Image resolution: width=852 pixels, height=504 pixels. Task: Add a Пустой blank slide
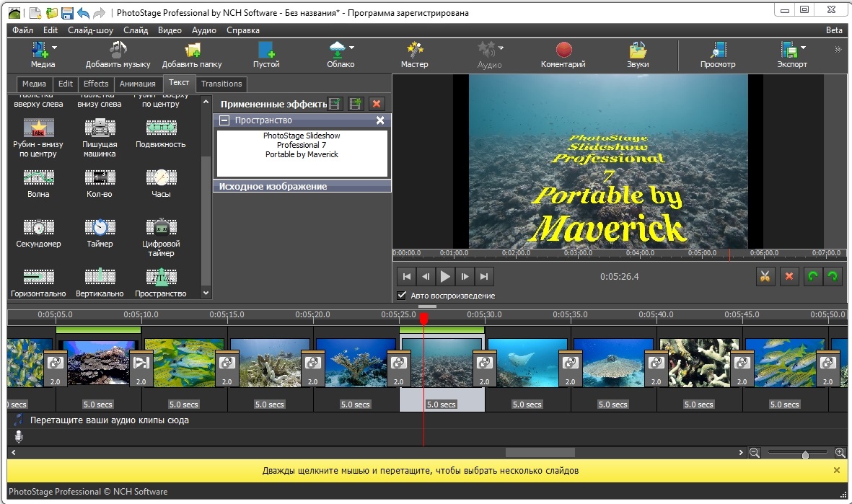(266, 55)
